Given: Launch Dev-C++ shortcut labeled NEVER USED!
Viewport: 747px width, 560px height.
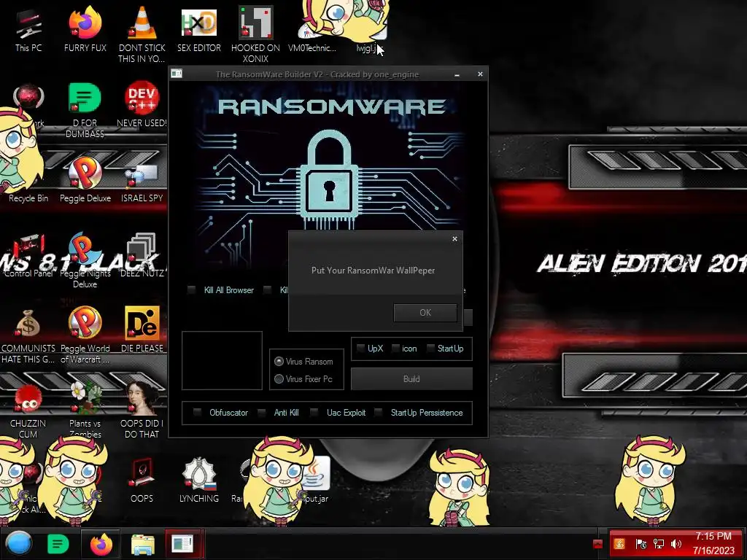Looking at the screenshot, I should [x=142, y=105].
